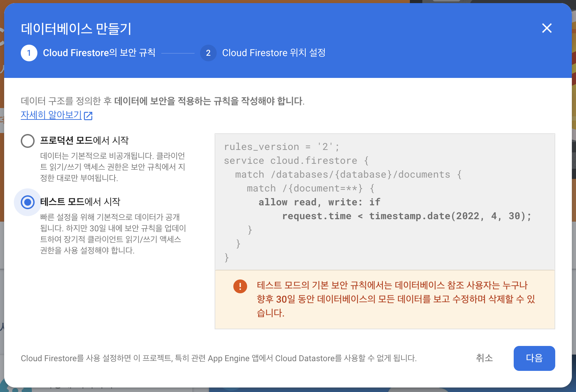Image resolution: width=576 pixels, height=392 pixels.
Task: Click the 취소 button
Action: pyautogui.click(x=484, y=358)
